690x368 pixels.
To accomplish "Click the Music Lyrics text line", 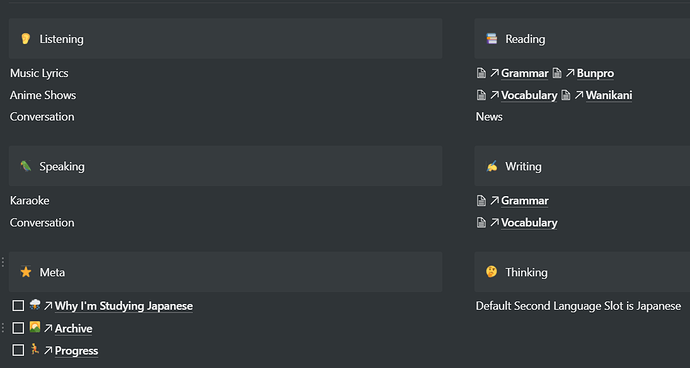I will point(39,73).
